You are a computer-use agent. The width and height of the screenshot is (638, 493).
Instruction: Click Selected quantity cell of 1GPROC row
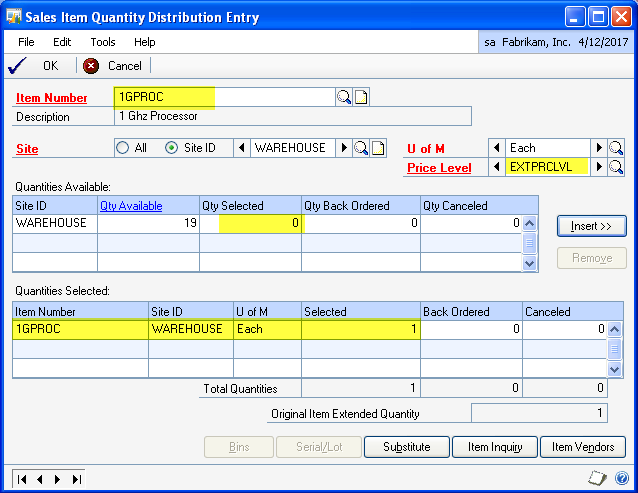point(361,329)
